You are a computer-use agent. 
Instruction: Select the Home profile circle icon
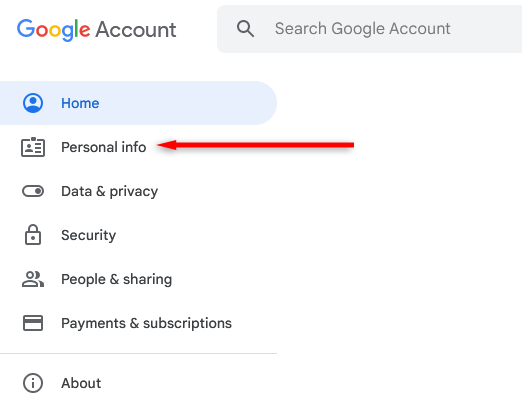point(33,103)
